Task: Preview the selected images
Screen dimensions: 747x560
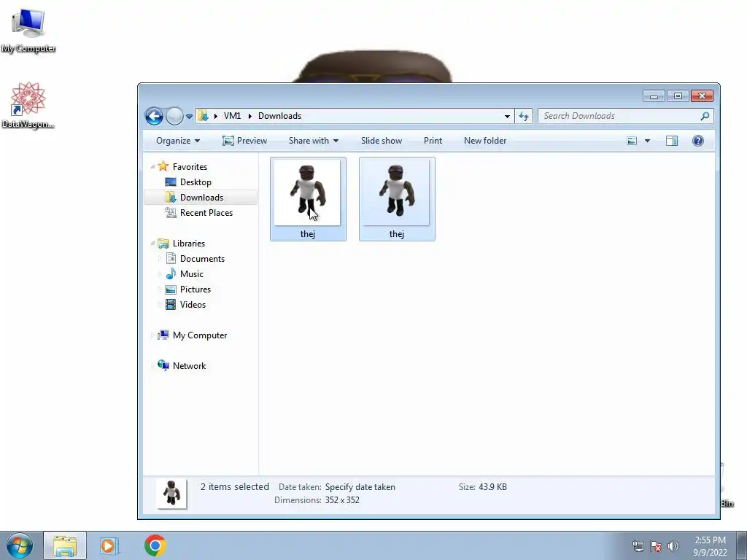Action: click(x=245, y=141)
